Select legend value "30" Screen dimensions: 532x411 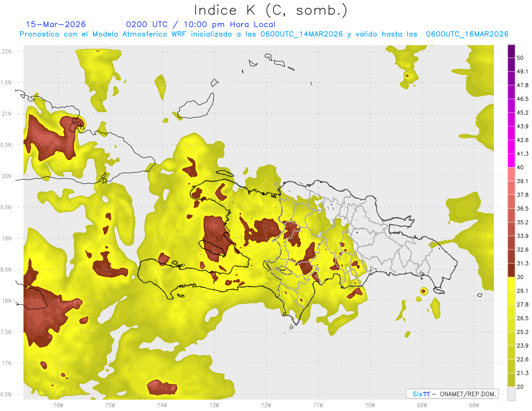click(x=521, y=277)
